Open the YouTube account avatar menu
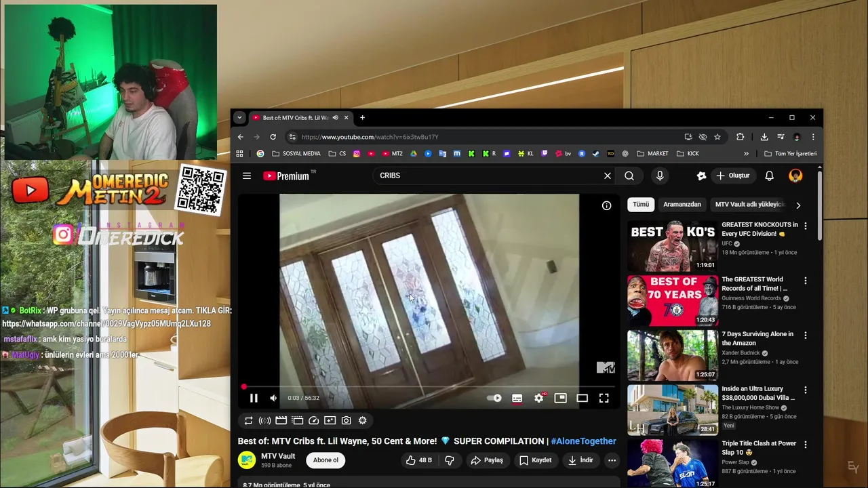 (795, 176)
